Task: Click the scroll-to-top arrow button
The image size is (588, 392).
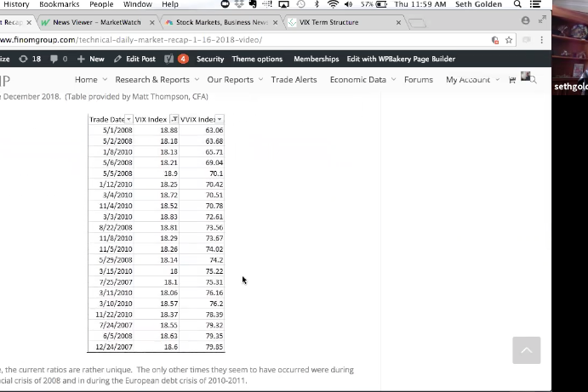Action: click(x=526, y=350)
